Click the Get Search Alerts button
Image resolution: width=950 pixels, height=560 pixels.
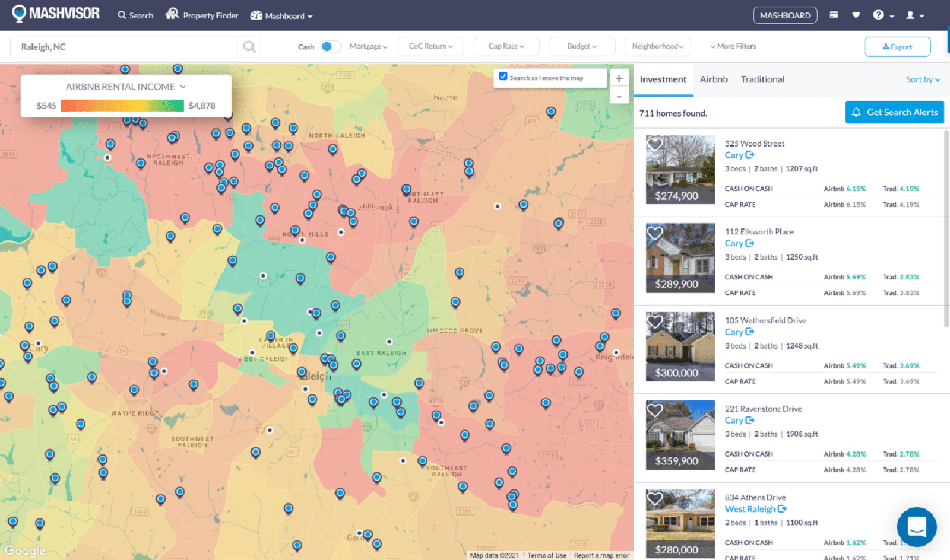tap(895, 112)
